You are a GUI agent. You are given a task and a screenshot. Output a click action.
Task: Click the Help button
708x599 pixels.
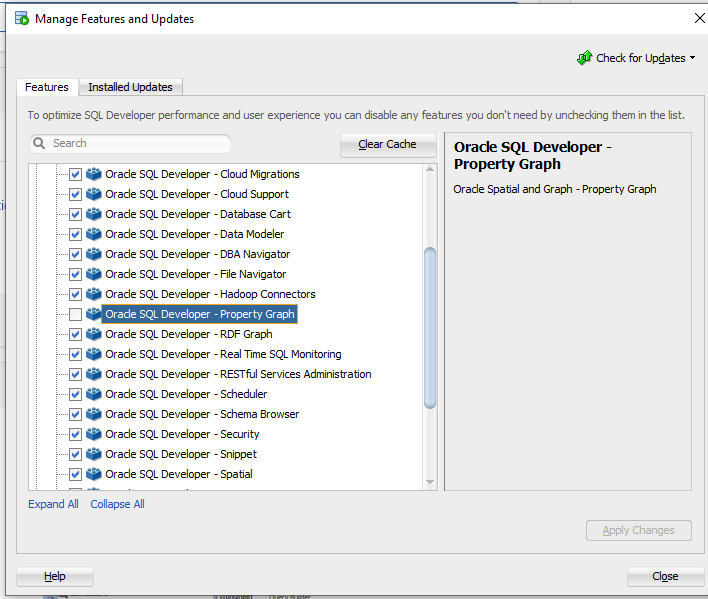(55, 576)
